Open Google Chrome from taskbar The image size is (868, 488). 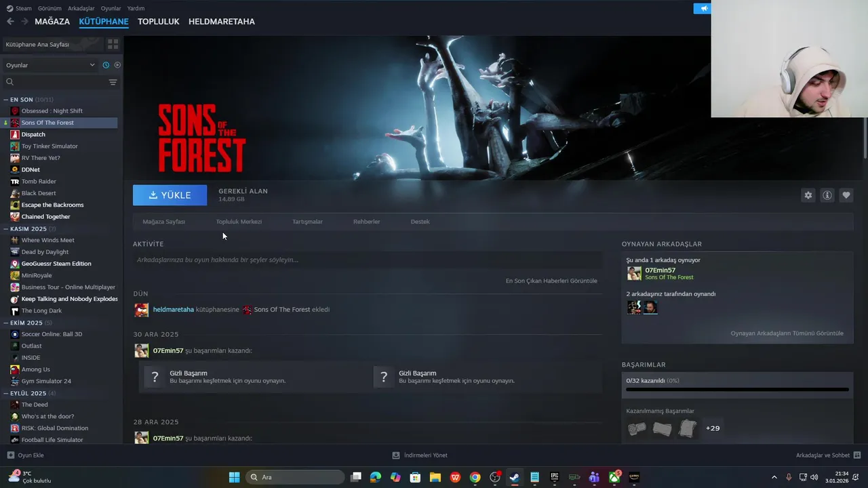tap(475, 477)
